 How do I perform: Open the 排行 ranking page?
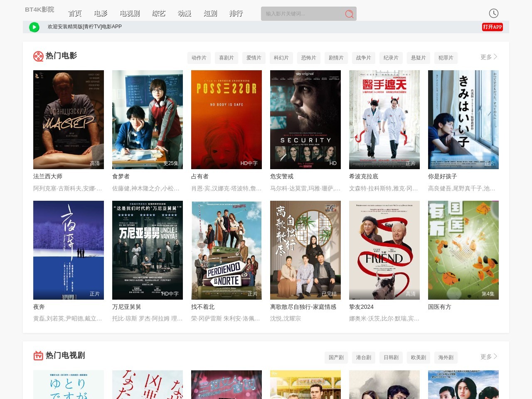pos(236,13)
